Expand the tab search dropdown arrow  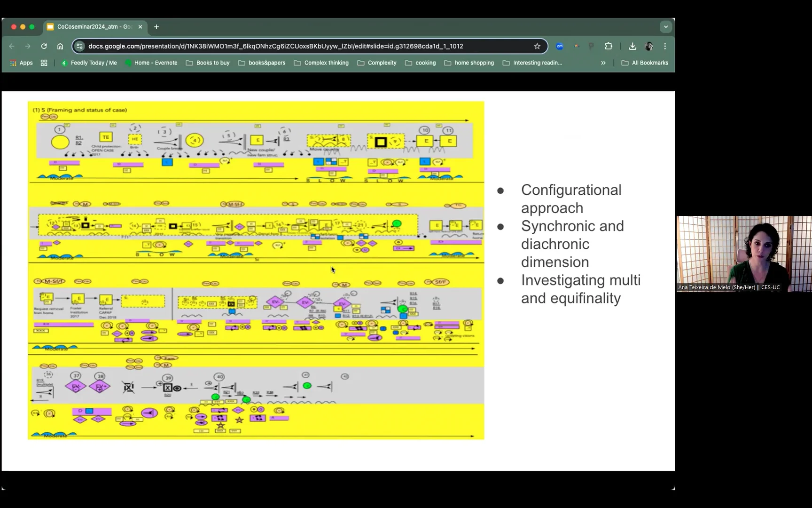coord(665,27)
